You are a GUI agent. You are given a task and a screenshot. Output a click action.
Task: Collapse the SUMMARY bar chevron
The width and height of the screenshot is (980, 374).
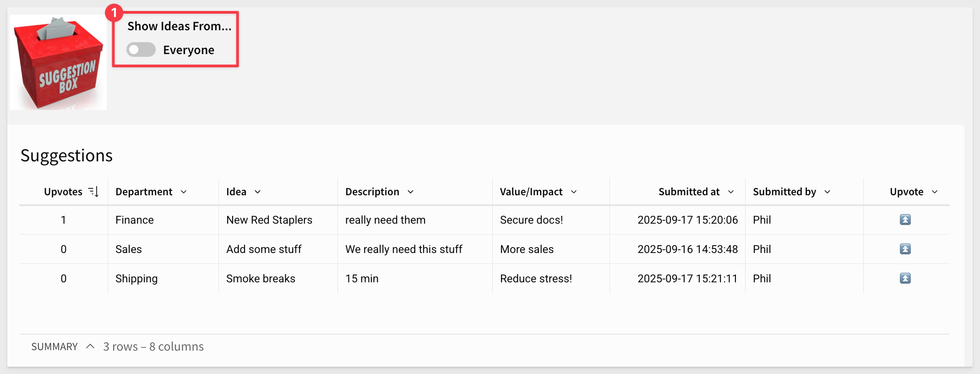coord(90,346)
